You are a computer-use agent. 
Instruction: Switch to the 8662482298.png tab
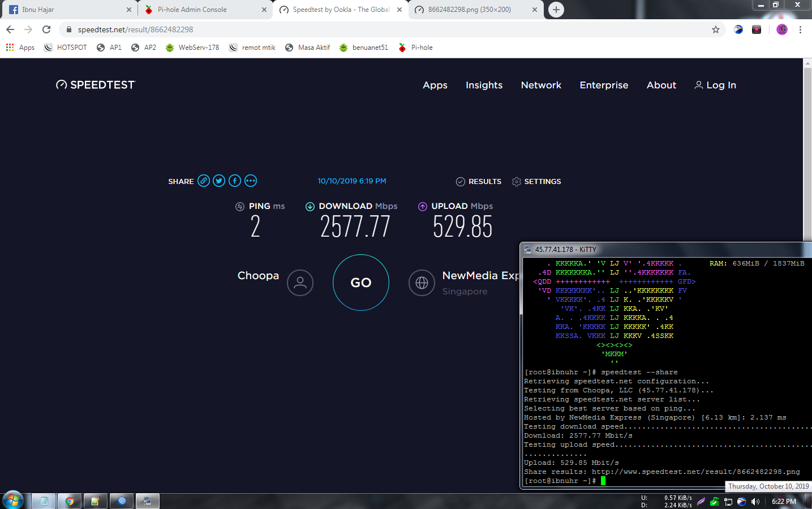(475, 10)
